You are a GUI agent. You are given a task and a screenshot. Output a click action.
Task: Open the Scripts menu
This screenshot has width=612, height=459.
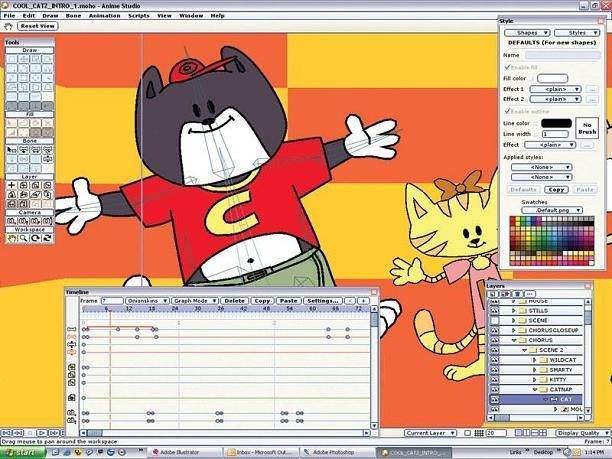coord(139,16)
